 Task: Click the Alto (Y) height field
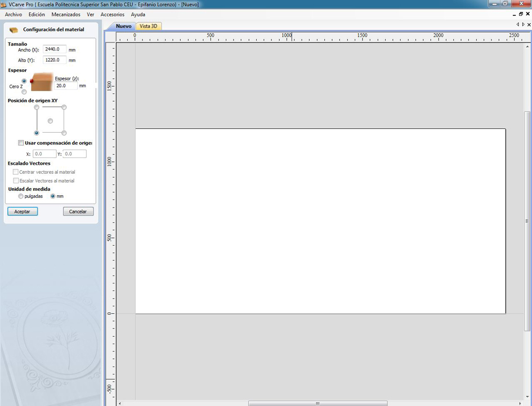point(54,60)
